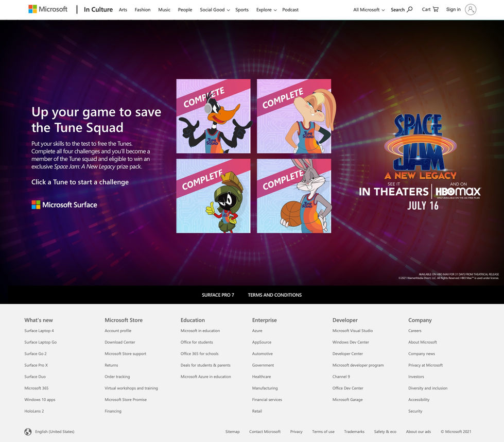Open Accessibility footer link
504x442 pixels.
(419, 400)
